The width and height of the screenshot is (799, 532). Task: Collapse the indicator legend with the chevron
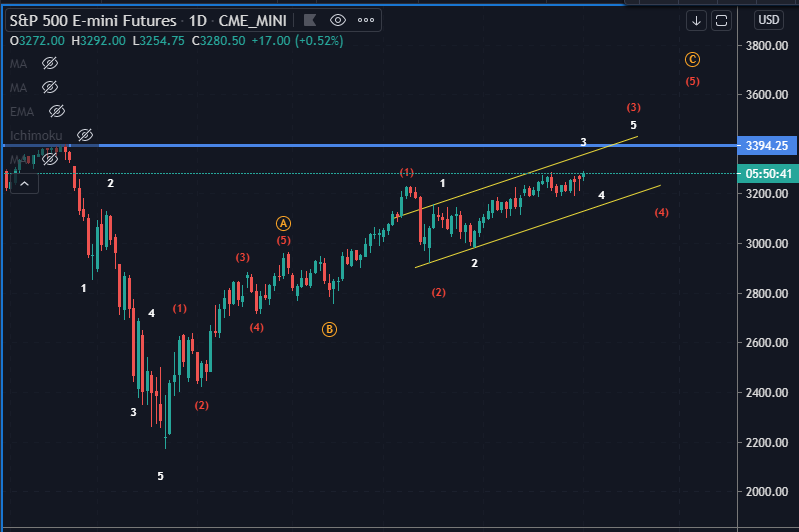pyautogui.click(x=24, y=183)
